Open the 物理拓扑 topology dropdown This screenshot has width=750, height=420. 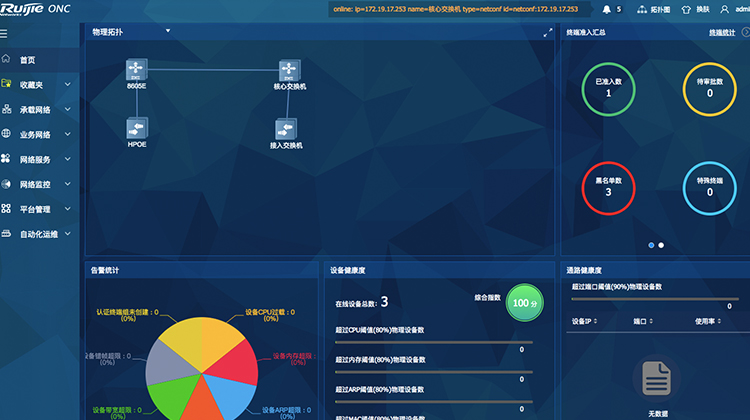point(168,31)
